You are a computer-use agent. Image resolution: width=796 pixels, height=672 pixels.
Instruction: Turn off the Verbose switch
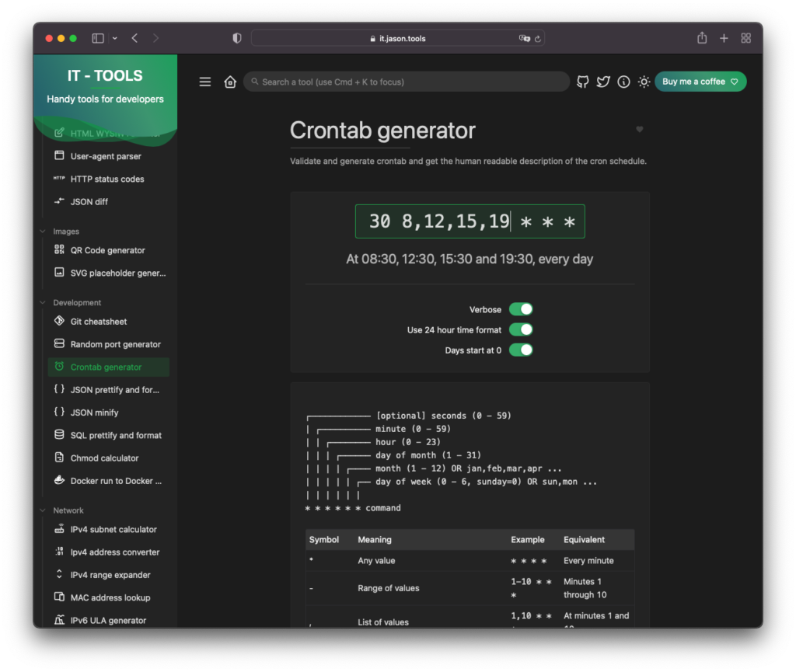[x=521, y=309]
